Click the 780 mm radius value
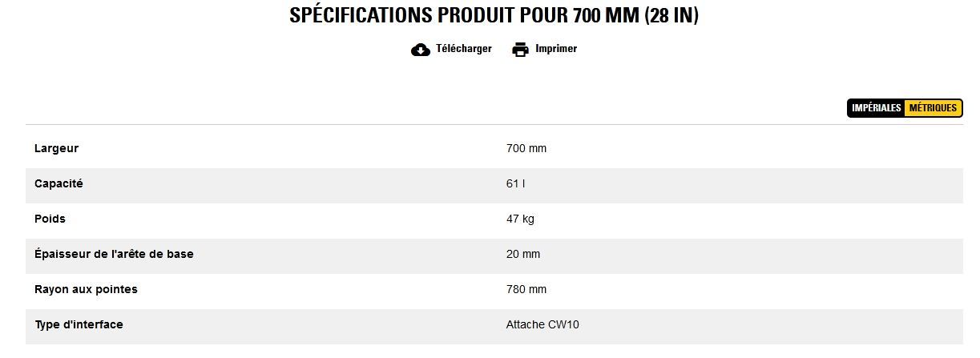980x358 pixels. pyautogui.click(x=526, y=289)
